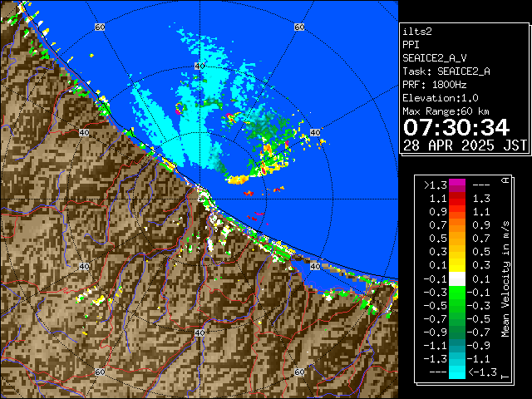The image size is (532, 399).
Task: Click the <-1.3 legend value
Action: [x=483, y=372]
